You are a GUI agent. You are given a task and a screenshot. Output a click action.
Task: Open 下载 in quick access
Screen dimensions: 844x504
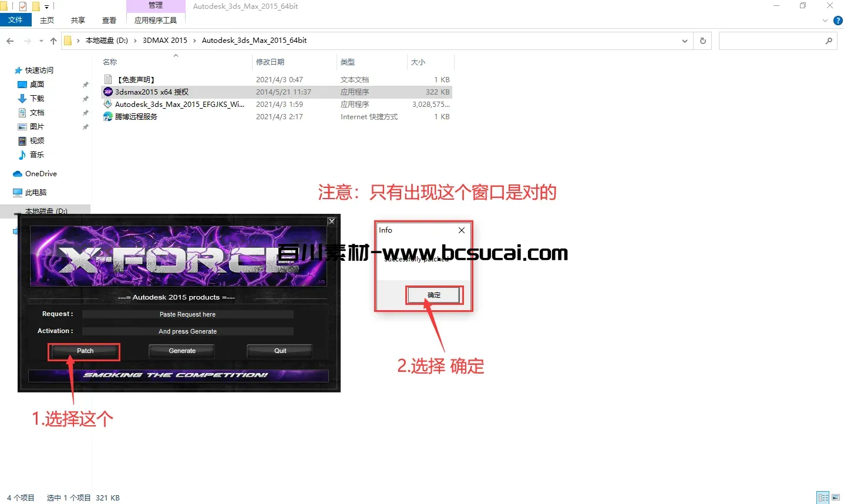36,98
